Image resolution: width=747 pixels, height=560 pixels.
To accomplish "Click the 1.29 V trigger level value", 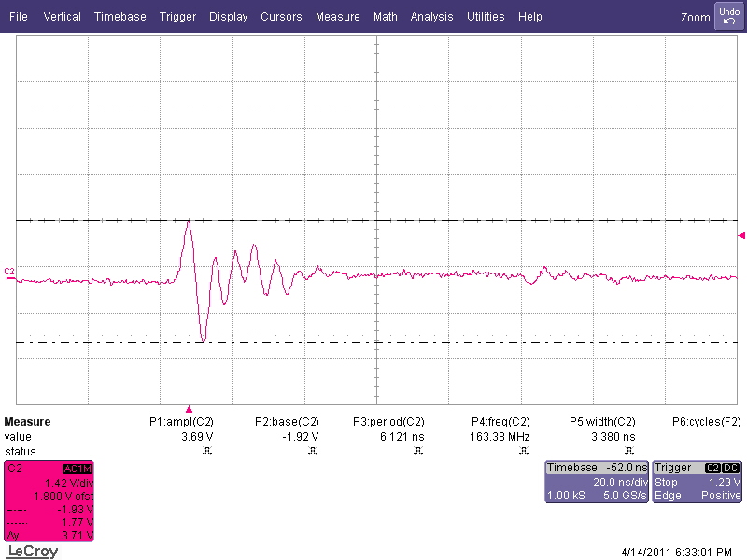I will (725, 483).
